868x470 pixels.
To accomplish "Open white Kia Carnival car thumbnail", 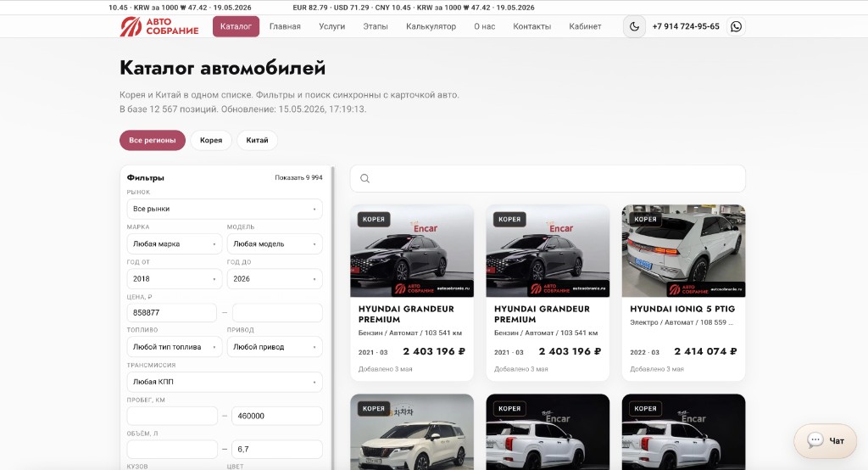I will (x=412, y=432).
